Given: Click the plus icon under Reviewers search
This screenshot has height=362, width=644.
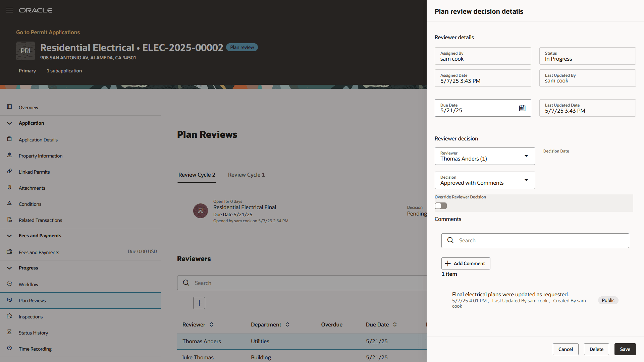Looking at the screenshot, I should [x=199, y=303].
